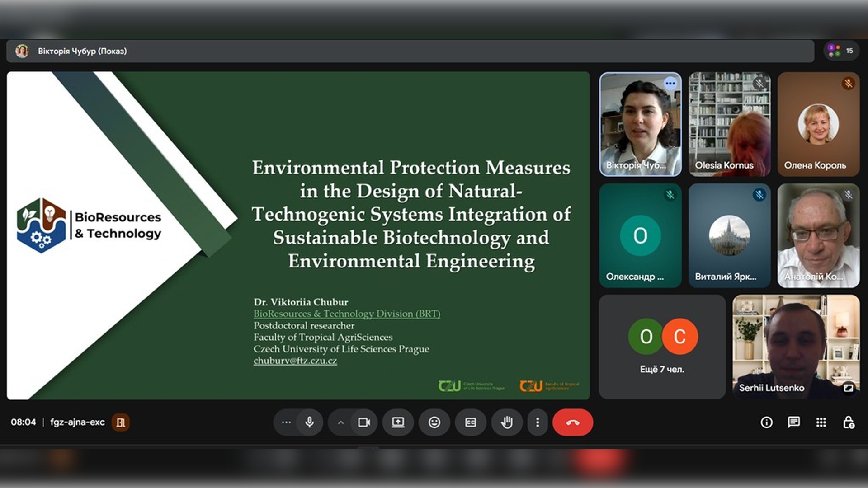Click the 'Ещё 7 чел.' participants tile
Screen dimensions: 868x488
click(x=662, y=347)
